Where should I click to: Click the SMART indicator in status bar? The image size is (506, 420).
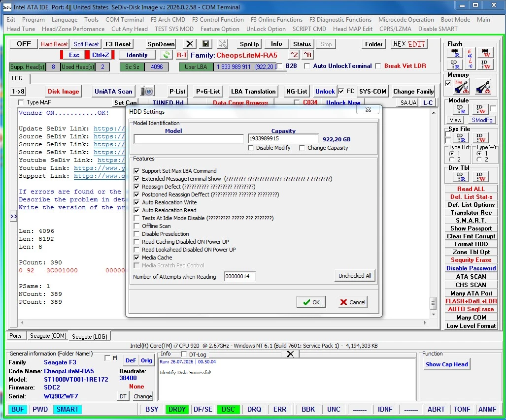point(67,409)
